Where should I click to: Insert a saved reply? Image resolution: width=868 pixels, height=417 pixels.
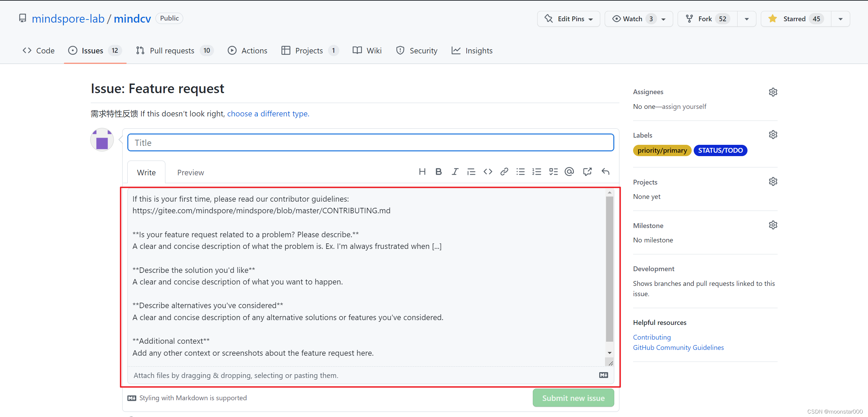(x=605, y=172)
